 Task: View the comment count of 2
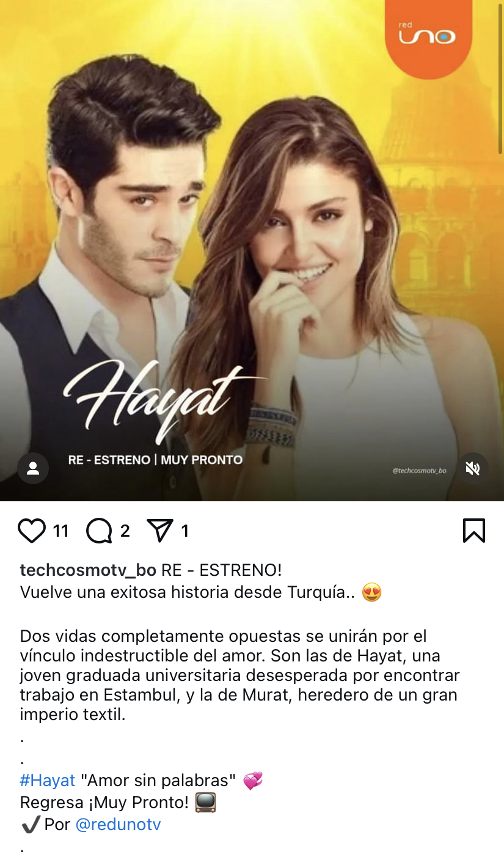point(125,531)
